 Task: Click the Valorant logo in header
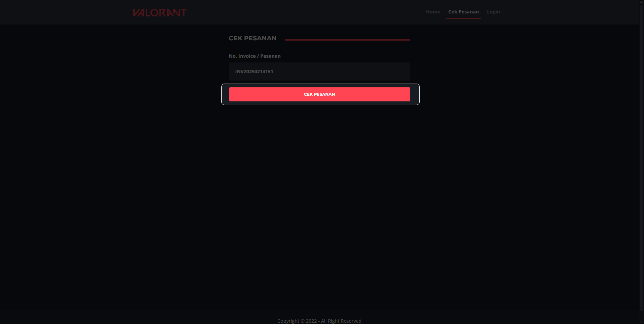pyautogui.click(x=159, y=12)
